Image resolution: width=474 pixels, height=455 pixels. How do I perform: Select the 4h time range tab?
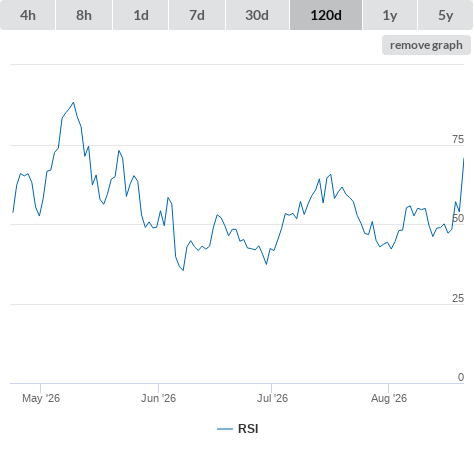[28, 15]
